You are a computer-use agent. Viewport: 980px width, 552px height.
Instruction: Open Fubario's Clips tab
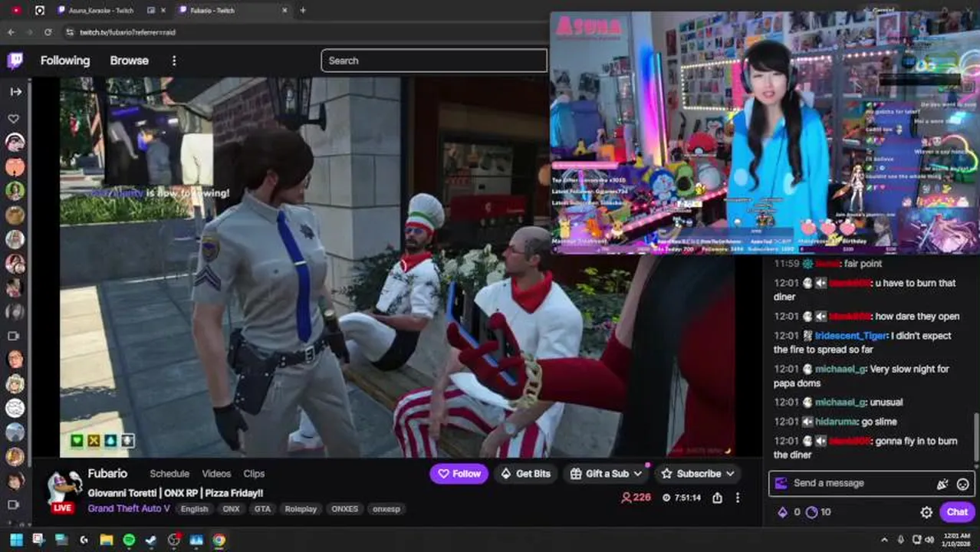254,474
